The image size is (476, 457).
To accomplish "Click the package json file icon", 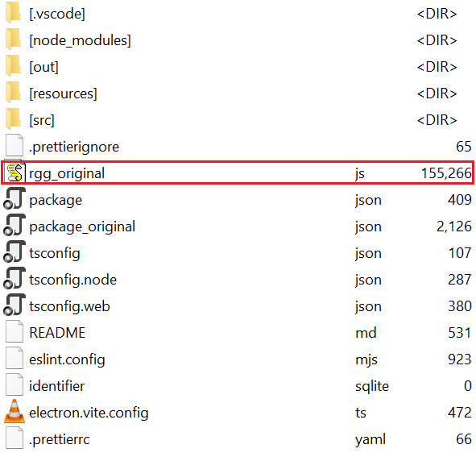I will (14, 199).
